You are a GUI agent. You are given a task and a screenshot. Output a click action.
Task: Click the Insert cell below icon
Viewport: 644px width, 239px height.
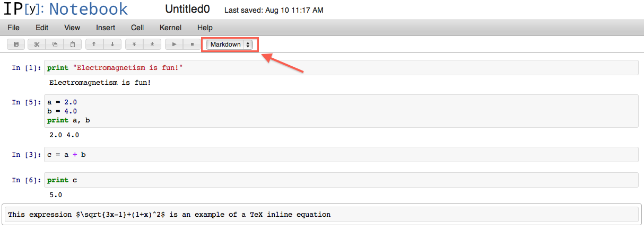coord(152,45)
